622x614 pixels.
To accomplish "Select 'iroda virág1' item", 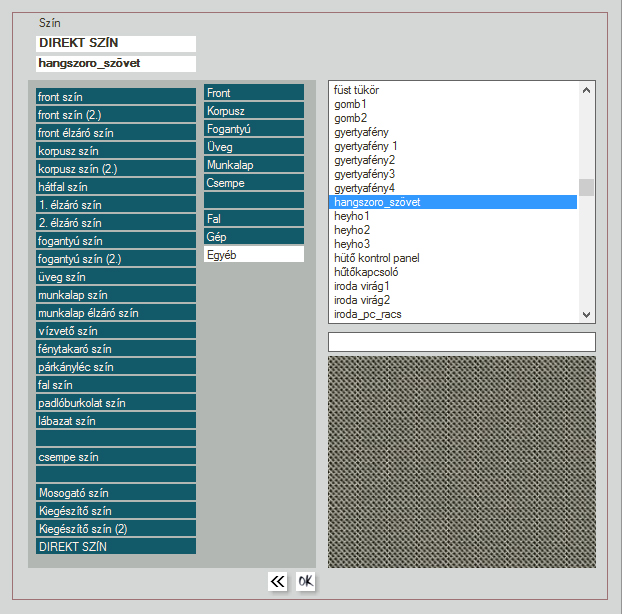I will [453, 286].
